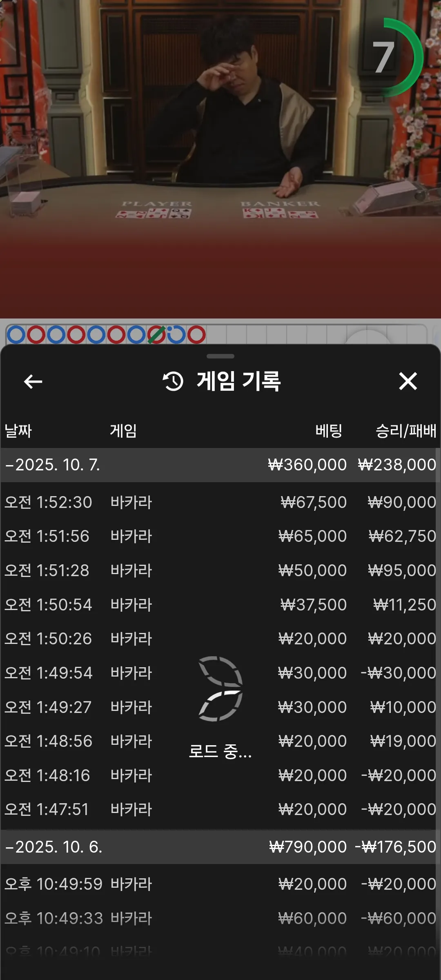The width and height of the screenshot is (441, 980).
Task: Open the 오전 1:47:51 baccarat record
Action: click(220, 809)
